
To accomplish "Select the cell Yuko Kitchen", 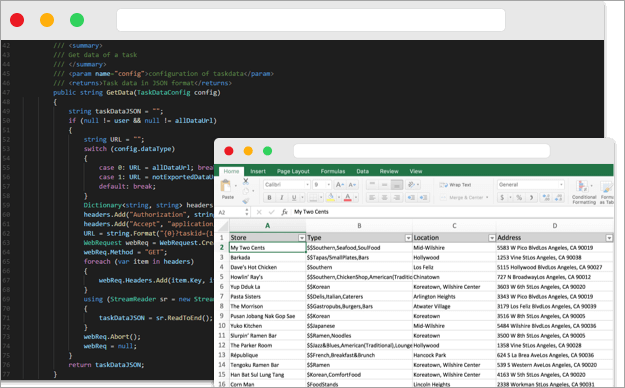I will click(x=267, y=326).
